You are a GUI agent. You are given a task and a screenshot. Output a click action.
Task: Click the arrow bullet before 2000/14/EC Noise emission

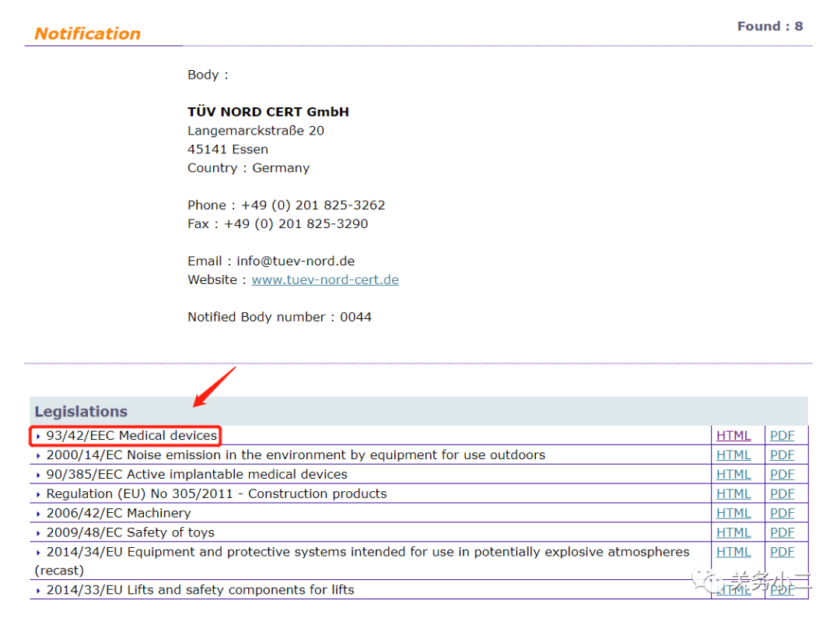[38, 455]
